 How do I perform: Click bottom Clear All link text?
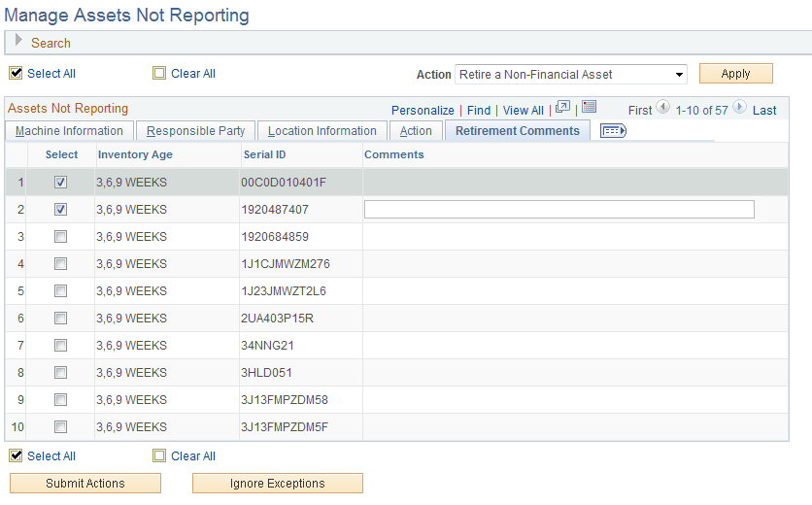[193, 456]
